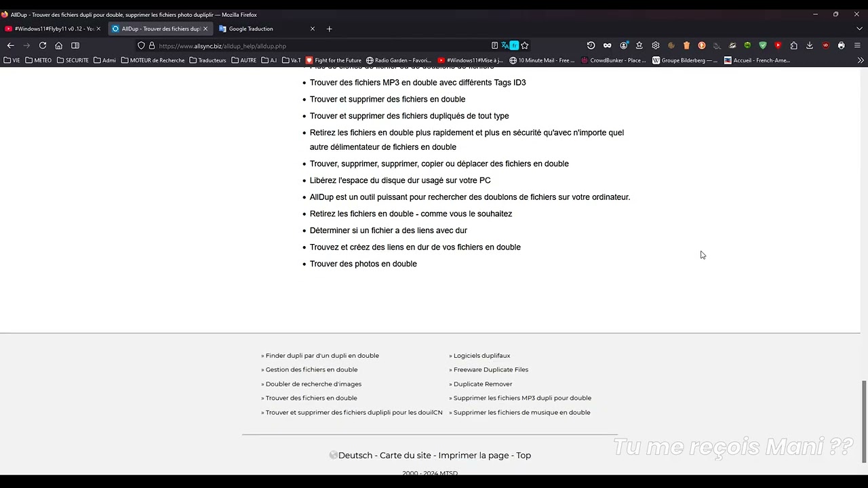Open the #Windows11#Mise à j bookmark
Image resolution: width=868 pixels, height=488 pixels.
pyautogui.click(x=470, y=60)
